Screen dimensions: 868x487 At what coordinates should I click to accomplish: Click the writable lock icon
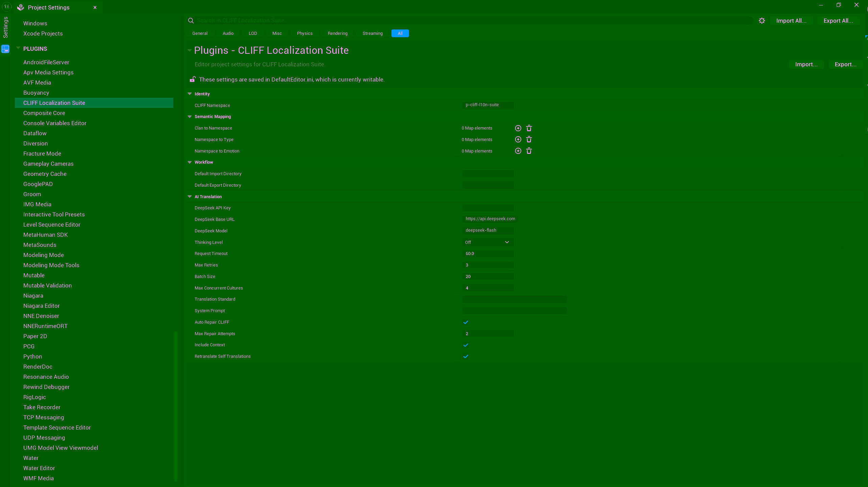tap(192, 79)
